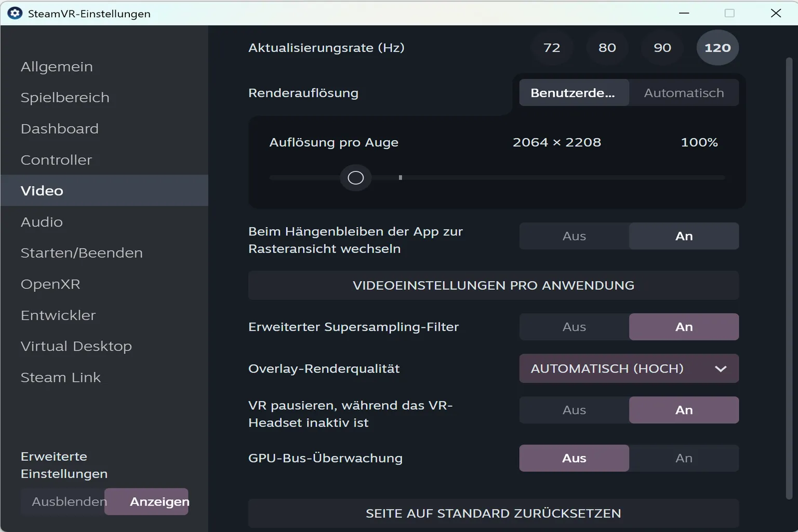The height and width of the screenshot is (532, 798).
Task: Show advanced settings with Anzeigen
Action: click(x=147, y=501)
